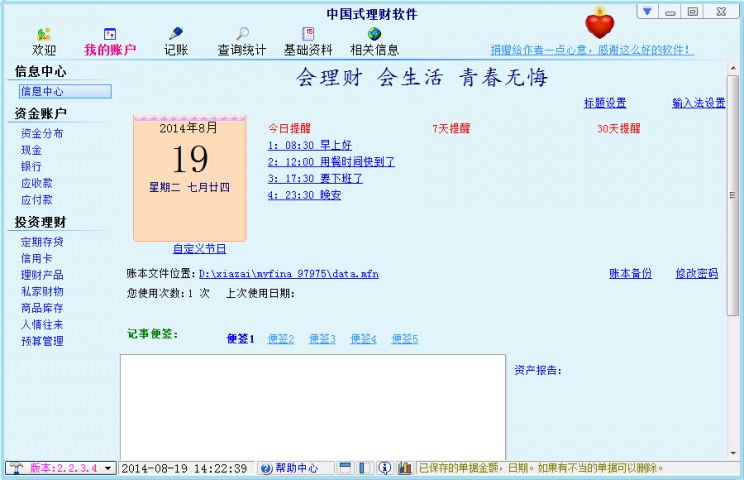The image size is (744, 480).
Task: Select 理财产品 in the sidebar
Action: coord(42,274)
